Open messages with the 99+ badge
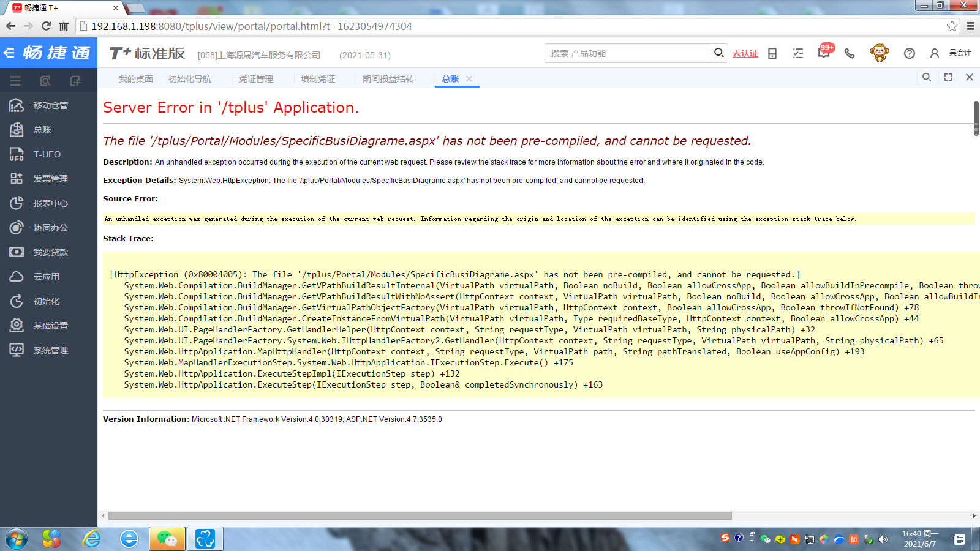Screen dimensions: 980x551 [825, 52]
